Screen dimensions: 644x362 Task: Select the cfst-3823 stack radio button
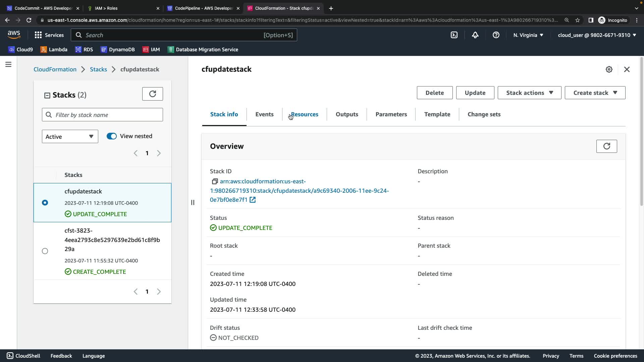(x=45, y=251)
